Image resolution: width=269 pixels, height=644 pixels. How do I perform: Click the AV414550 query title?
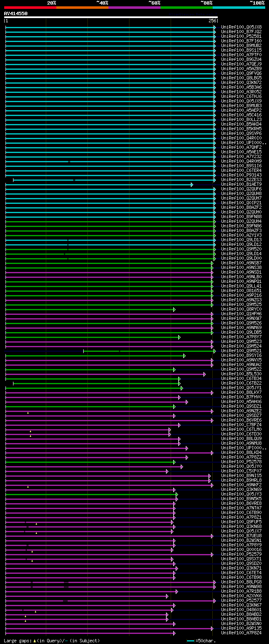point(16,13)
